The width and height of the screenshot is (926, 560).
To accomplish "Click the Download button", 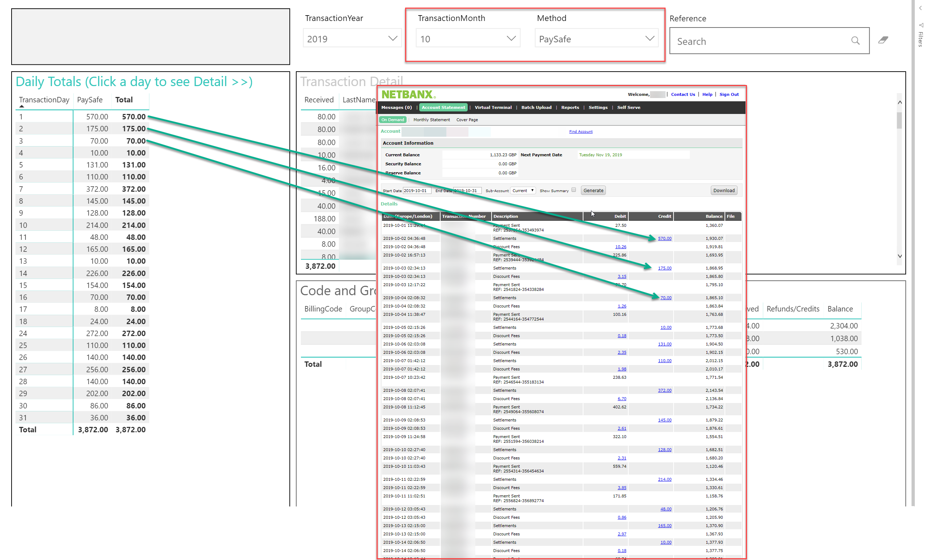I will (x=724, y=191).
